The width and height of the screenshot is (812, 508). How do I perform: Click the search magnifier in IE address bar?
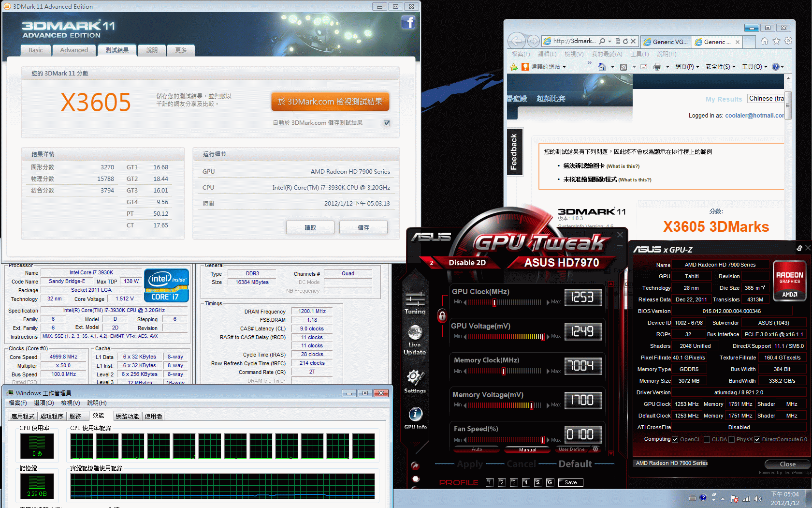(x=602, y=41)
